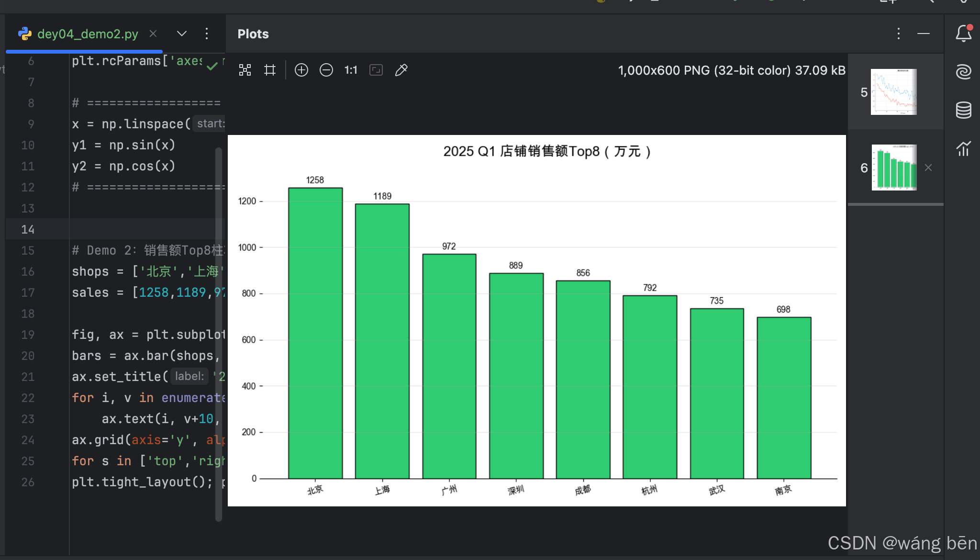Zoom in on the plot image
Screen dimensions: 980x560
pyautogui.click(x=301, y=70)
